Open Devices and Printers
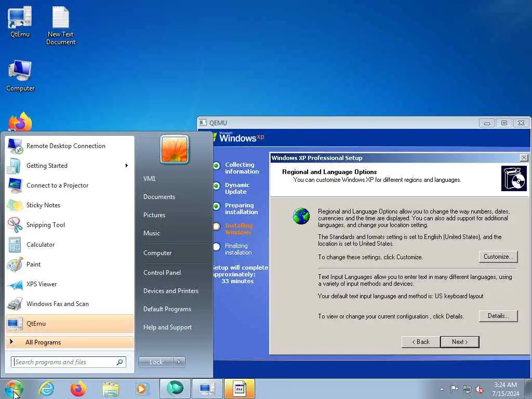This screenshot has height=399, width=532. click(170, 291)
